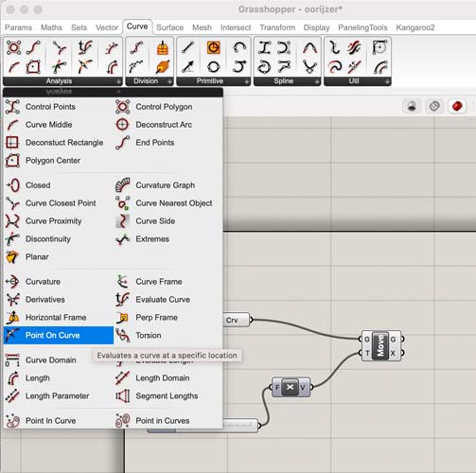Select the Contour icon in Division panel
Viewport: 476px width, 473px height.
tap(163, 48)
